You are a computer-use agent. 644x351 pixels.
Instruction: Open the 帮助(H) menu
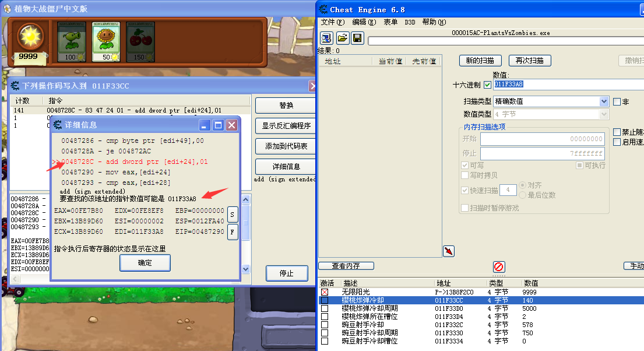pyautogui.click(x=434, y=22)
